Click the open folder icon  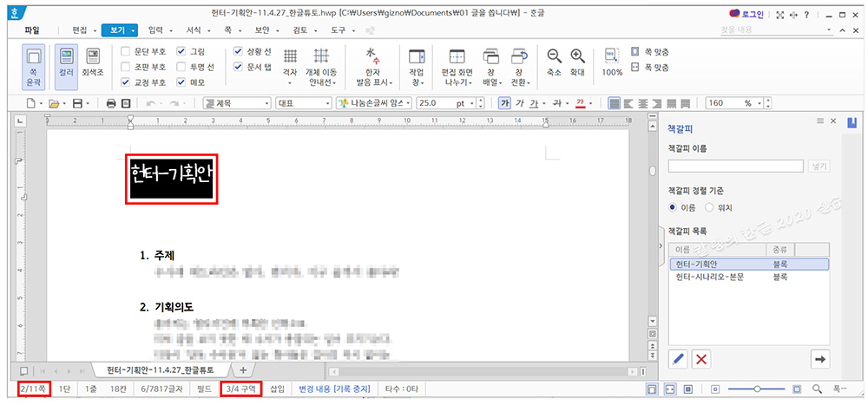54,103
